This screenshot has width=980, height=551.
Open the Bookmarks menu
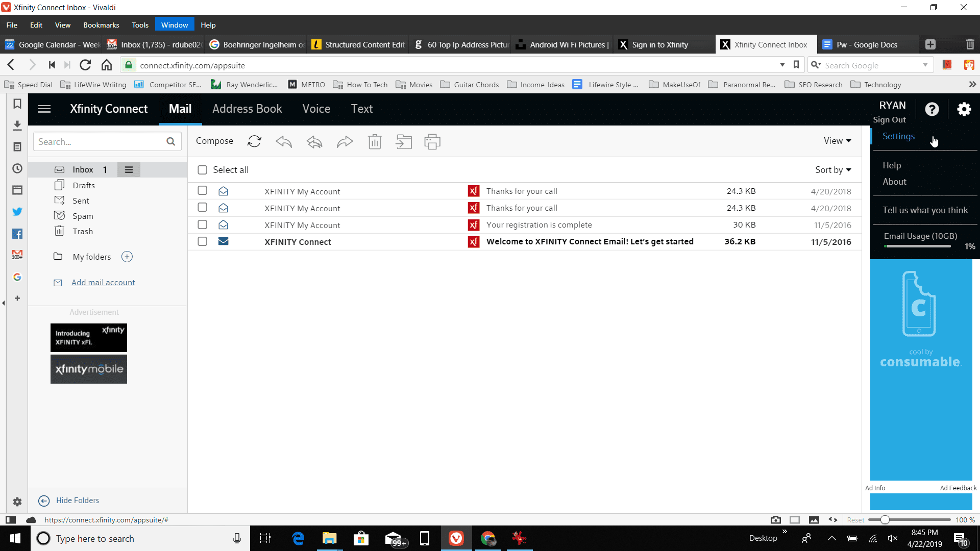(101, 25)
